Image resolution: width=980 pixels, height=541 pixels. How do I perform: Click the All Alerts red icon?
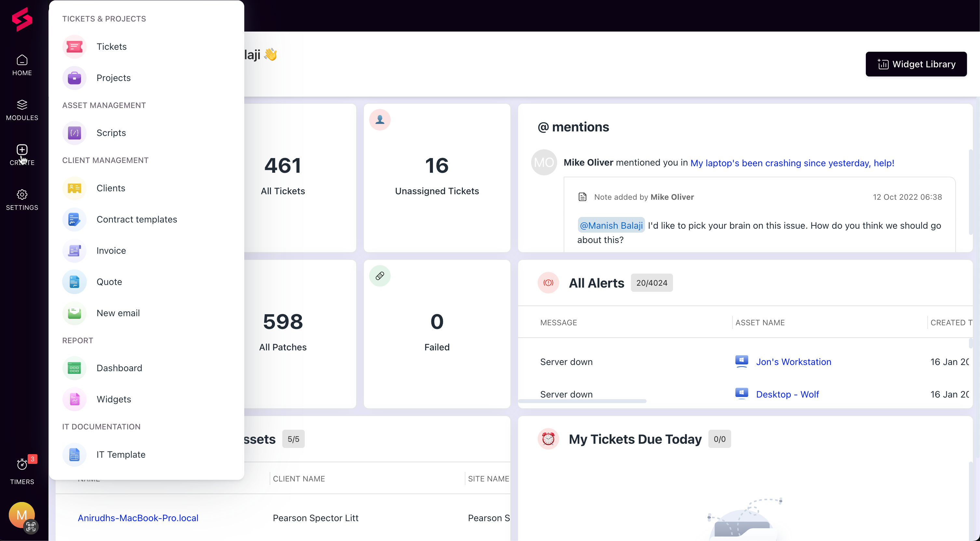pyautogui.click(x=548, y=283)
